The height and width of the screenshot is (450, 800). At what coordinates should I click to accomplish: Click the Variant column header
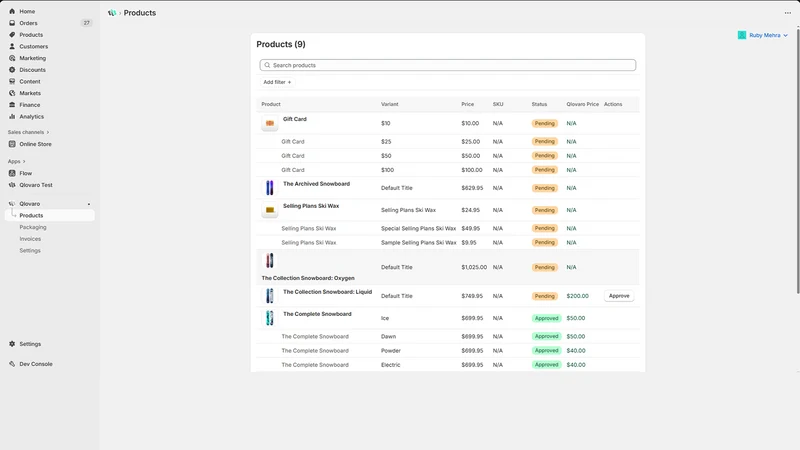point(389,104)
